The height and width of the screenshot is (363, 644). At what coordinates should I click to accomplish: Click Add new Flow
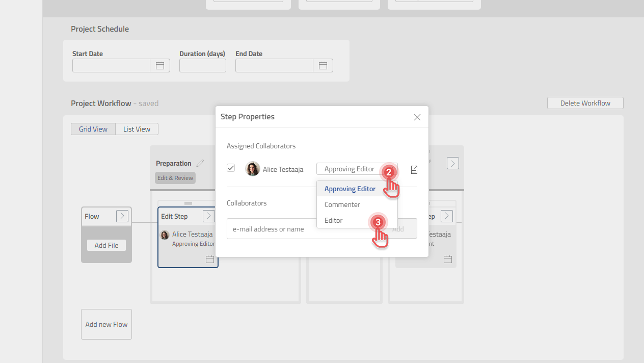106,324
